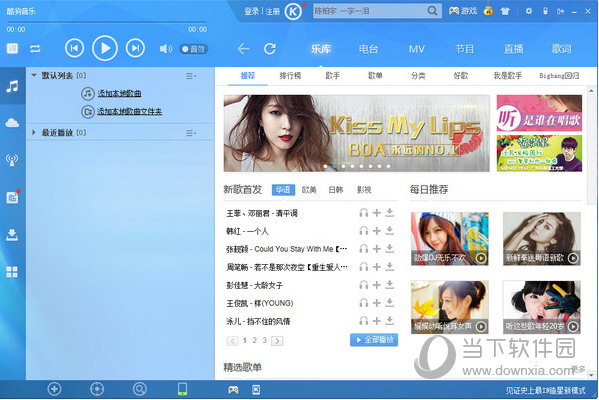Click the bottom bar add plus icon
The image size is (599, 400).
(x=54, y=389)
